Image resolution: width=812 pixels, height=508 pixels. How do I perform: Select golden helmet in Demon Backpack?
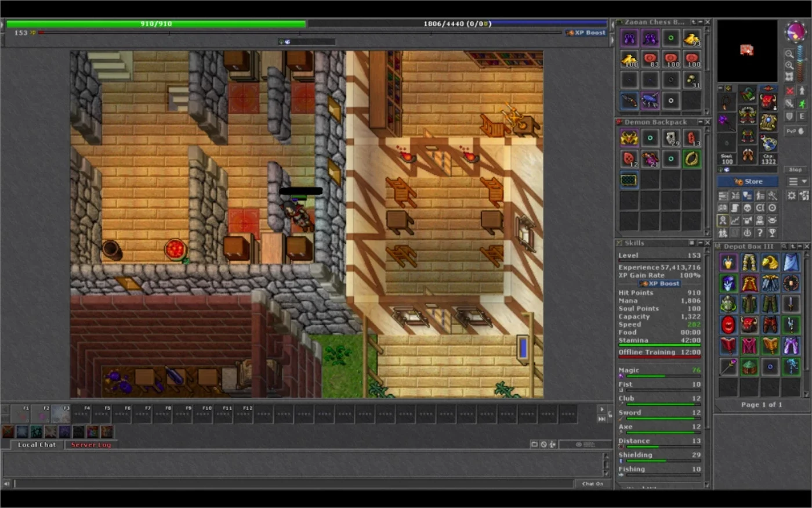click(x=629, y=138)
